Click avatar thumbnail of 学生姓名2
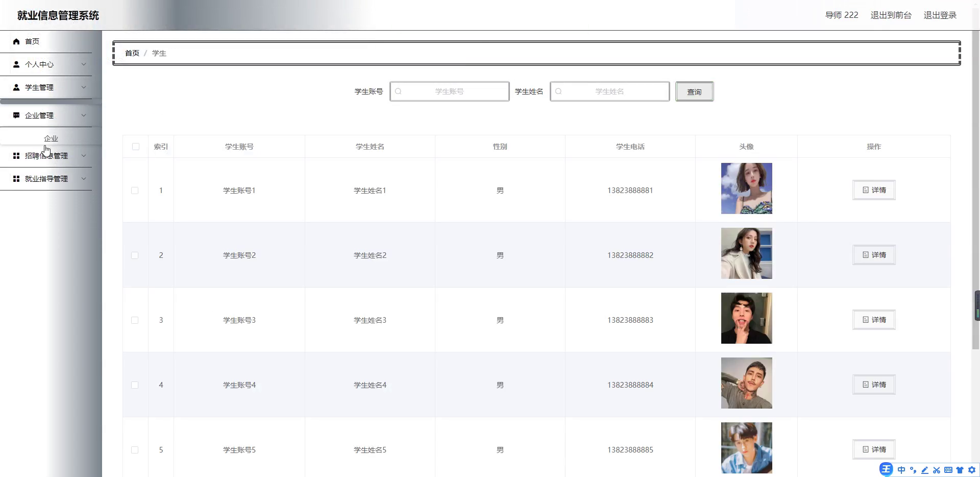 [746, 253]
